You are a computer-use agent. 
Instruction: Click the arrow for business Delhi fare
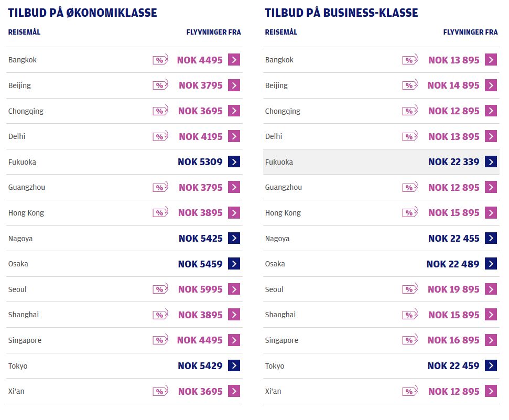click(x=491, y=136)
